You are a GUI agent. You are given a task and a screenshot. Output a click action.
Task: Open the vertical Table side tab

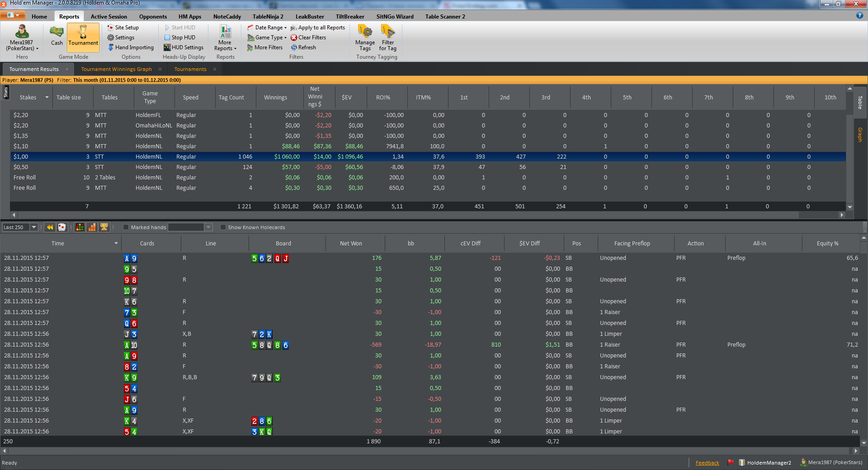click(860, 103)
